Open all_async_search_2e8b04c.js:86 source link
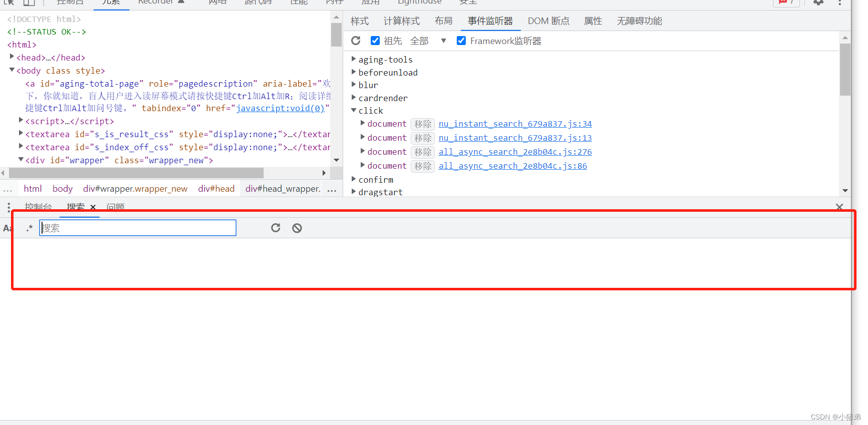868x425 pixels. point(513,166)
